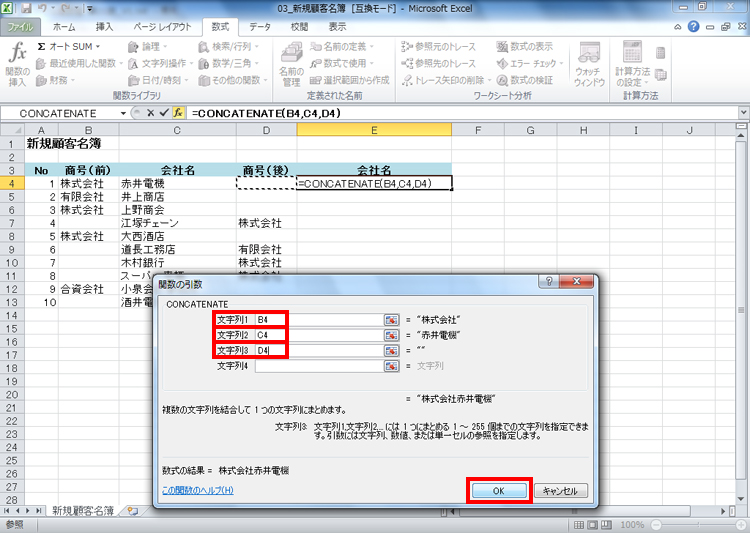Click Show Formulas (数式の表示)
Viewport: 750px width, 533px height.
(x=525, y=47)
